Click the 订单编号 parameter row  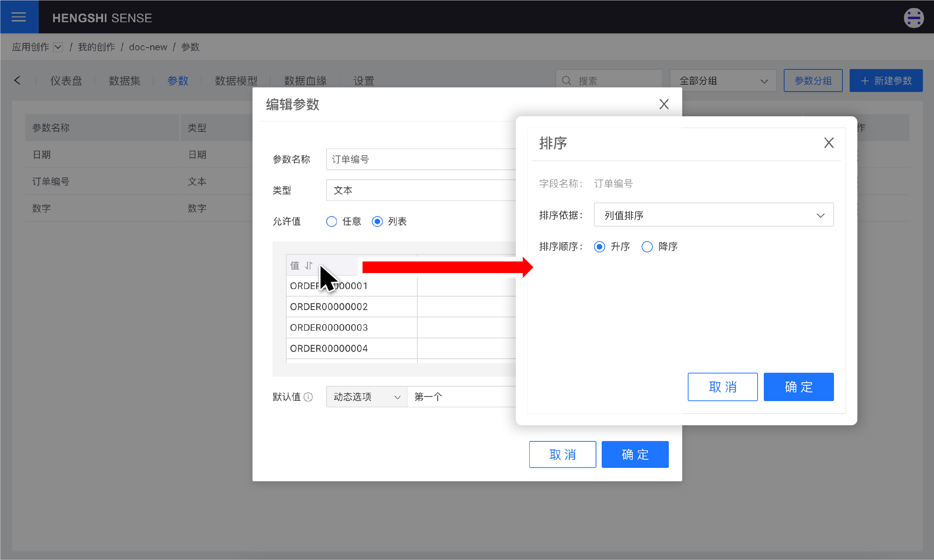click(x=139, y=181)
